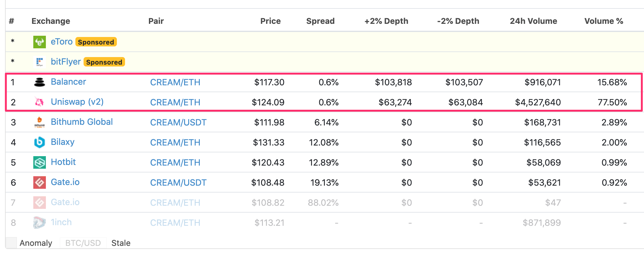
Task: Open the Bilaxy exchange link
Action: [63, 142]
